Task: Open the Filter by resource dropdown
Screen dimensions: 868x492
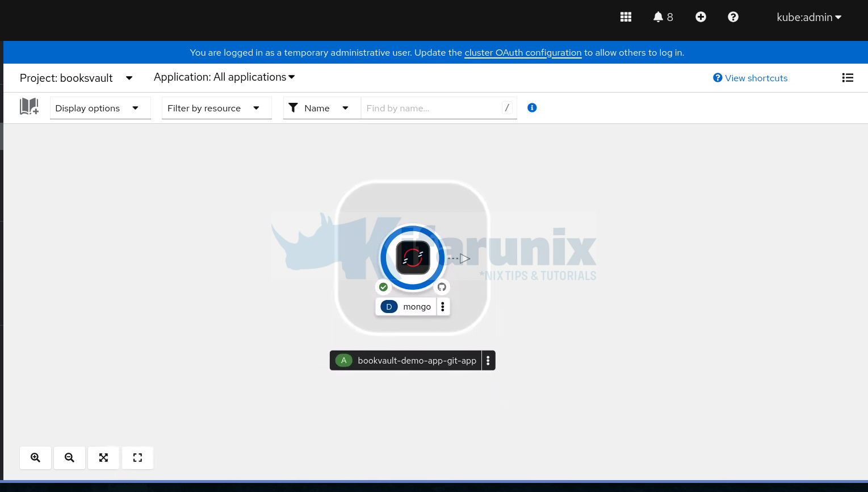Action: point(216,108)
